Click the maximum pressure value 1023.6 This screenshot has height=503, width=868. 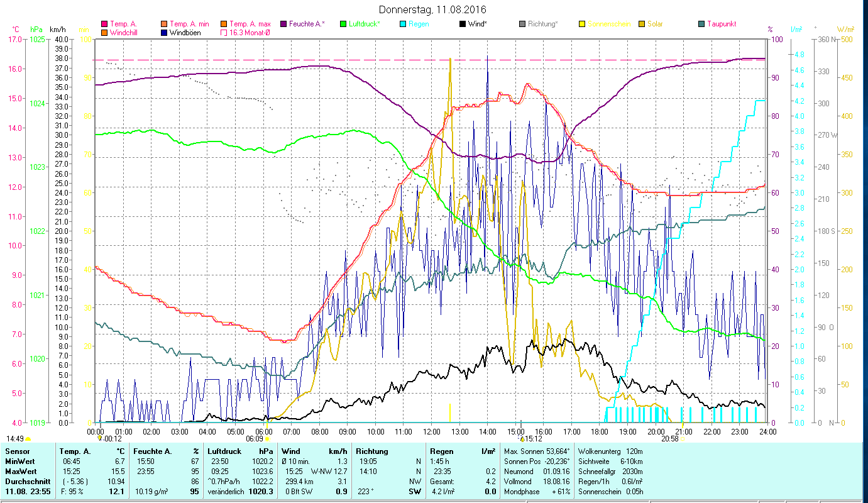click(x=262, y=471)
